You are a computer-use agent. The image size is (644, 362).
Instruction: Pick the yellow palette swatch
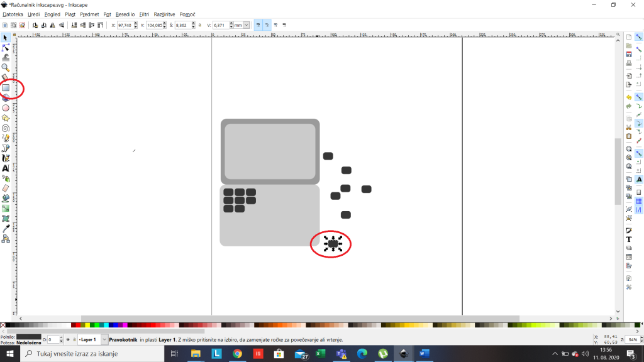(x=87, y=325)
